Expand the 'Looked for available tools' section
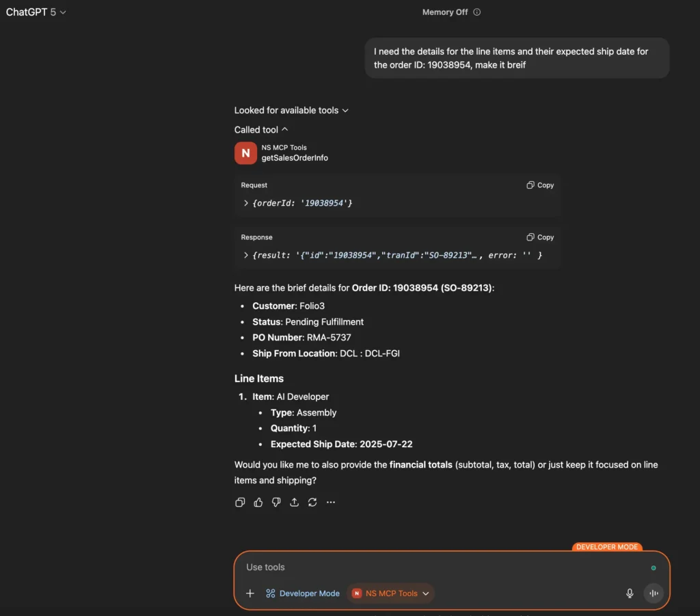700x616 pixels. [x=291, y=110]
